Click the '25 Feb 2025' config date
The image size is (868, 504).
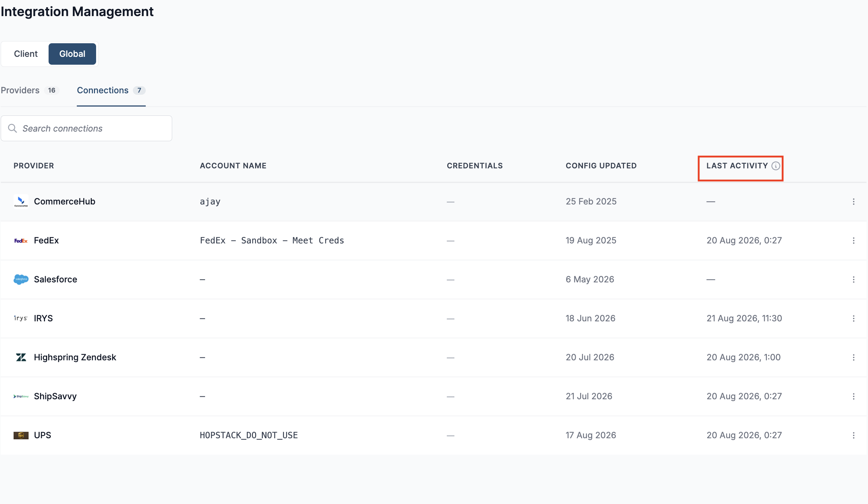(591, 202)
